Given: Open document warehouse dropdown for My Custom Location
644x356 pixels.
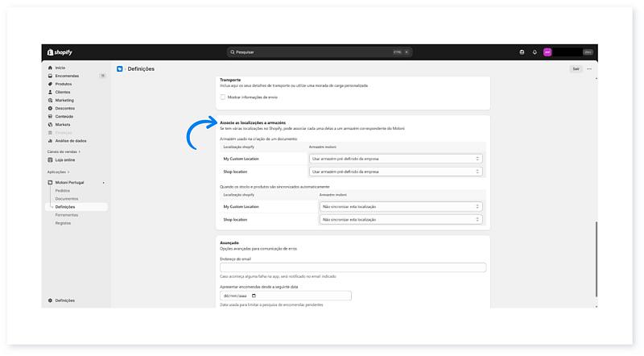Looking at the screenshot, I should [396, 159].
